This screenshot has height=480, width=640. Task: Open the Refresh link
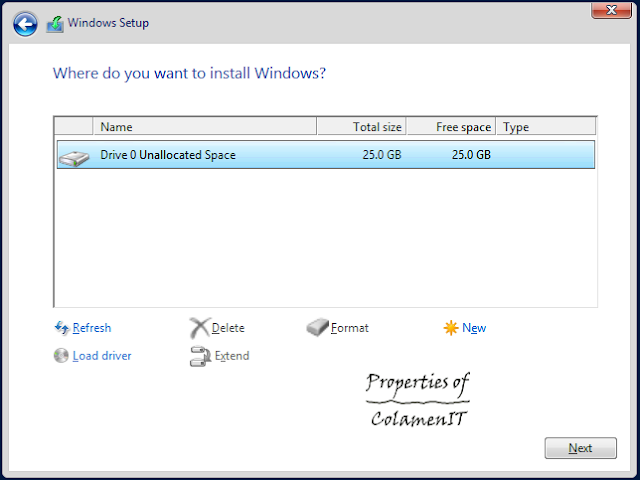click(x=92, y=328)
